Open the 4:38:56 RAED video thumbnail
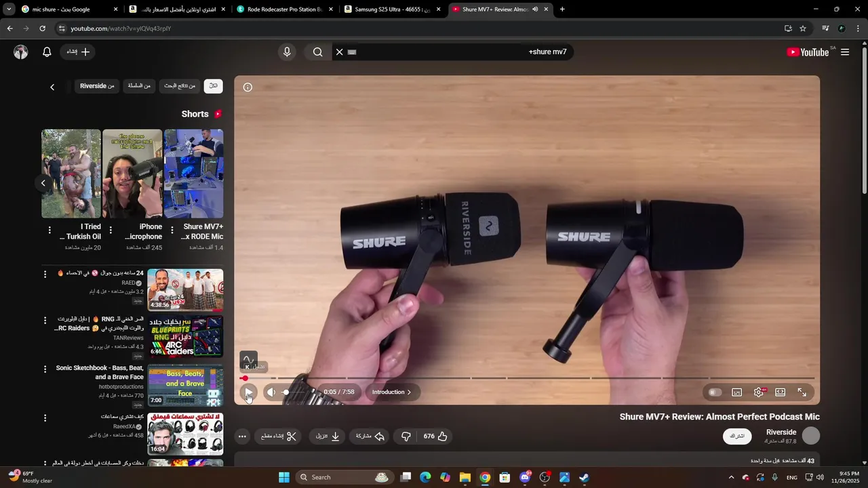The width and height of the screenshot is (868, 488). pyautogui.click(x=185, y=289)
